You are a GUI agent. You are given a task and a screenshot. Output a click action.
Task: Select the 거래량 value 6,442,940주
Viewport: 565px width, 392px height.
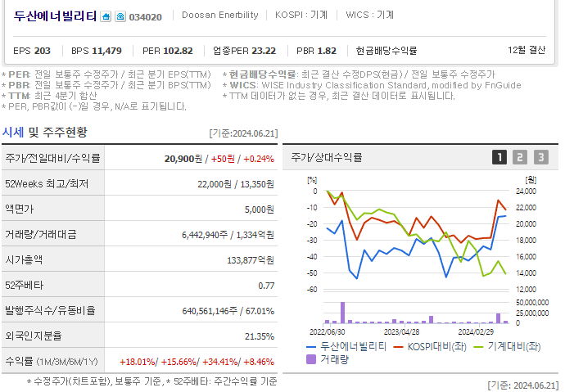[x=205, y=235]
